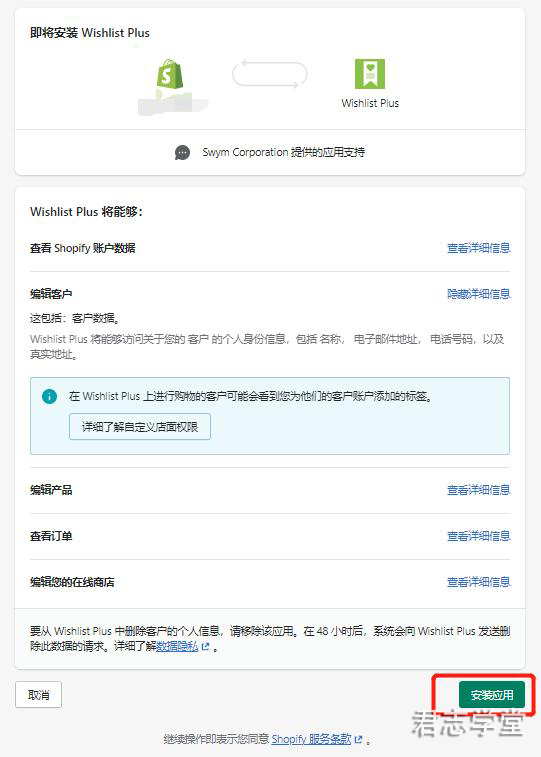Expand details for 查看订单 permission

(478, 536)
